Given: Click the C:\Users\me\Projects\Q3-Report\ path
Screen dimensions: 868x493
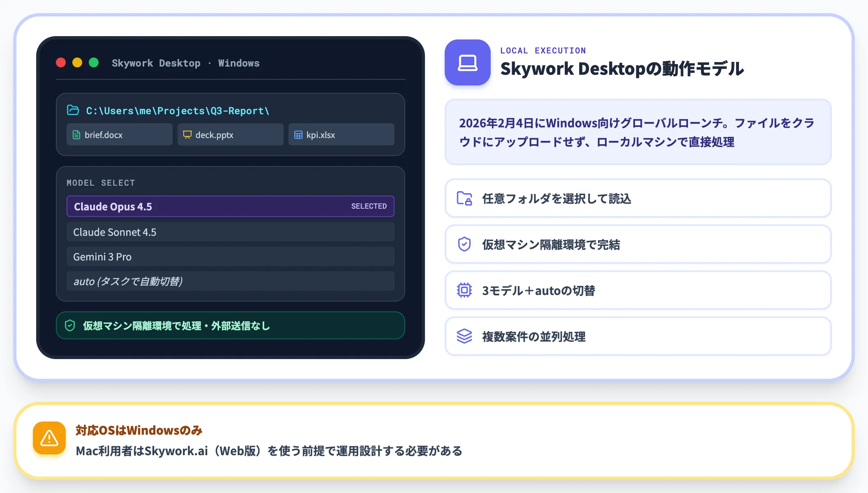Looking at the screenshot, I should 178,111.
